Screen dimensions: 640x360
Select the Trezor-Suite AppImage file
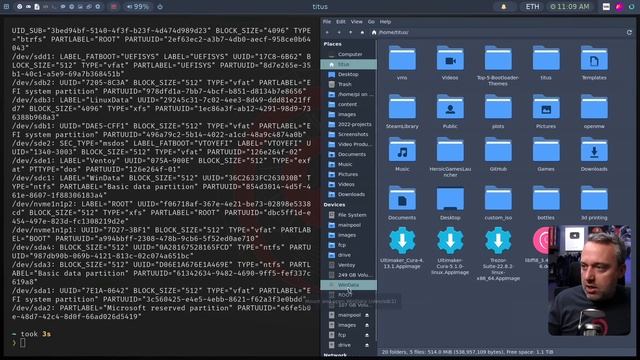(498, 254)
